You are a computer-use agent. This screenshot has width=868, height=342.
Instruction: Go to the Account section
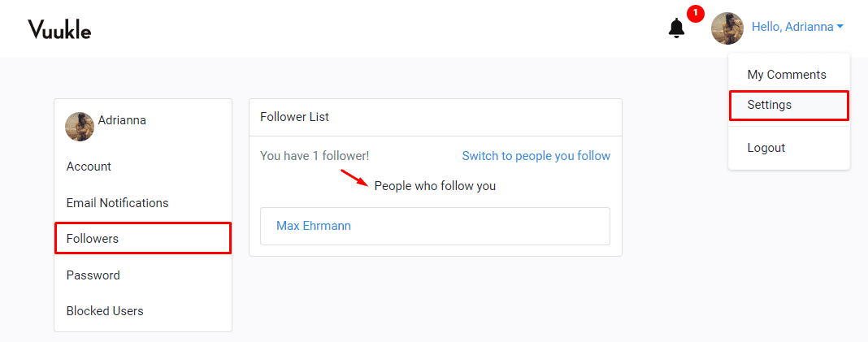89,167
